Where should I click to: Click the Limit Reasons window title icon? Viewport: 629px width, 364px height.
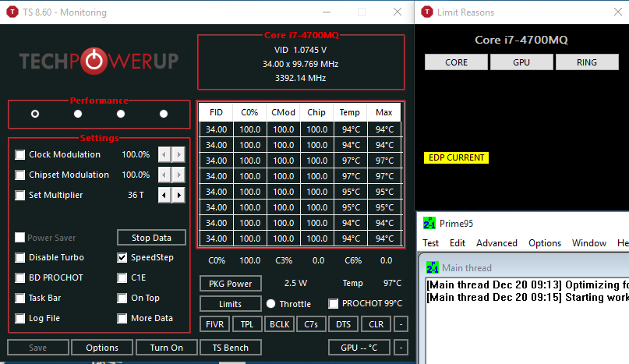coord(427,12)
